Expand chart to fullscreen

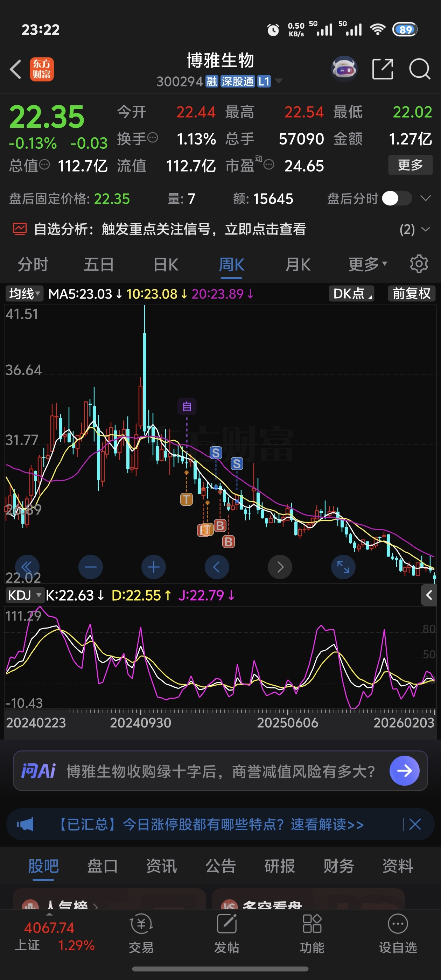click(x=343, y=567)
